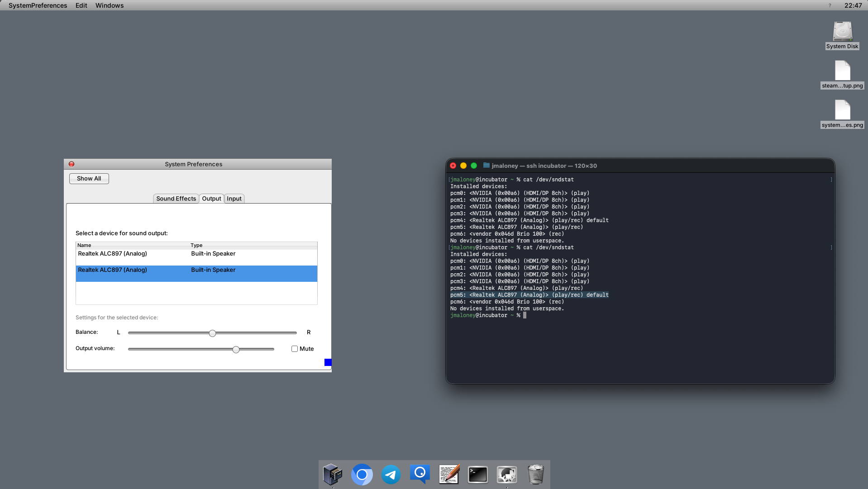Launch the text editor from the dock
The height and width of the screenshot is (489, 868).
pyautogui.click(x=449, y=474)
